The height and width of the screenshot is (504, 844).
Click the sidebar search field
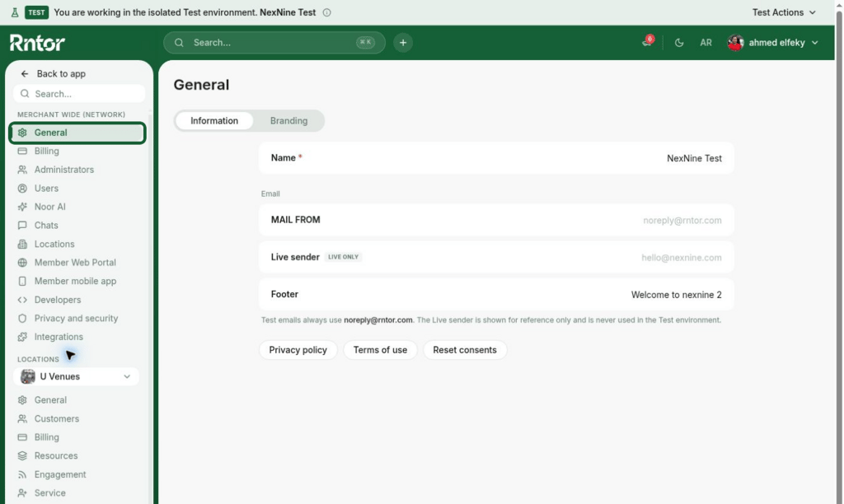pos(79,94)
